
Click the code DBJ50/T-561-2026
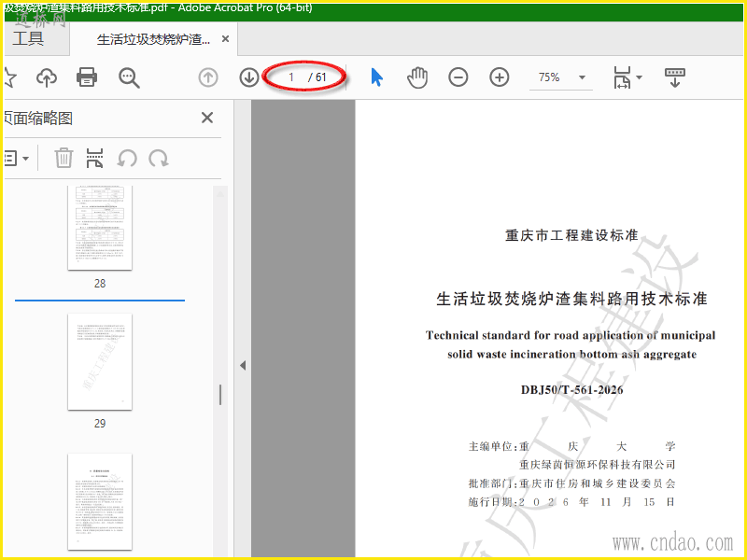pyautogui.click(x=571, y=390)
